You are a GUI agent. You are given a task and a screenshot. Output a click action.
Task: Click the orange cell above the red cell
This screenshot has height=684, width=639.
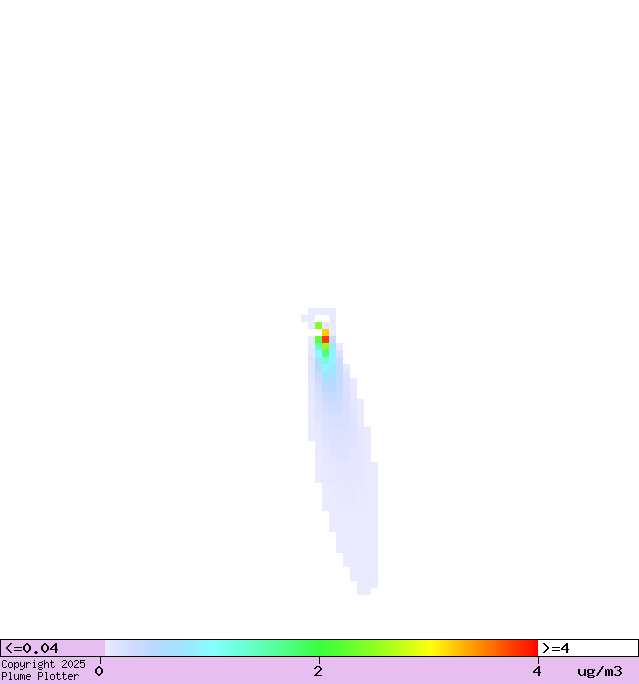click(x=325, y=332)
